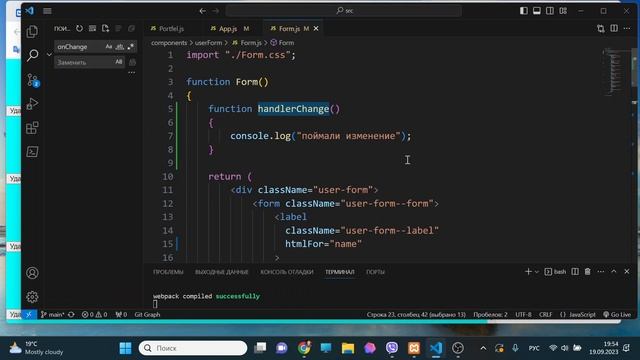Open the terminal icon in activity bar
This screenshot has width=640, height=360.
coord(32,152)
